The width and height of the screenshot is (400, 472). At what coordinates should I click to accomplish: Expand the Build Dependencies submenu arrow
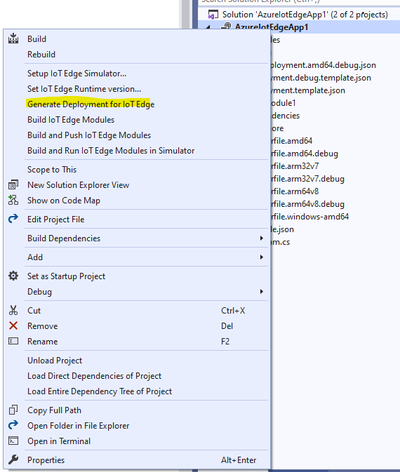tap(261, 238)
